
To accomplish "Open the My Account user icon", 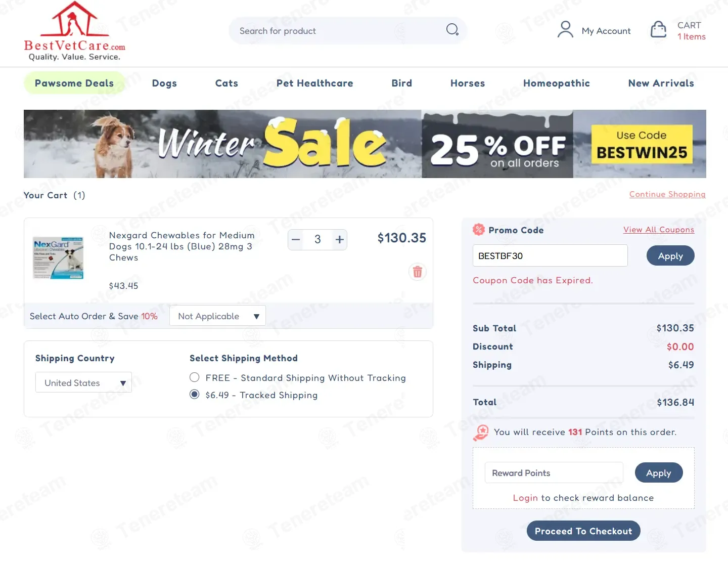I will coord(565,29).
